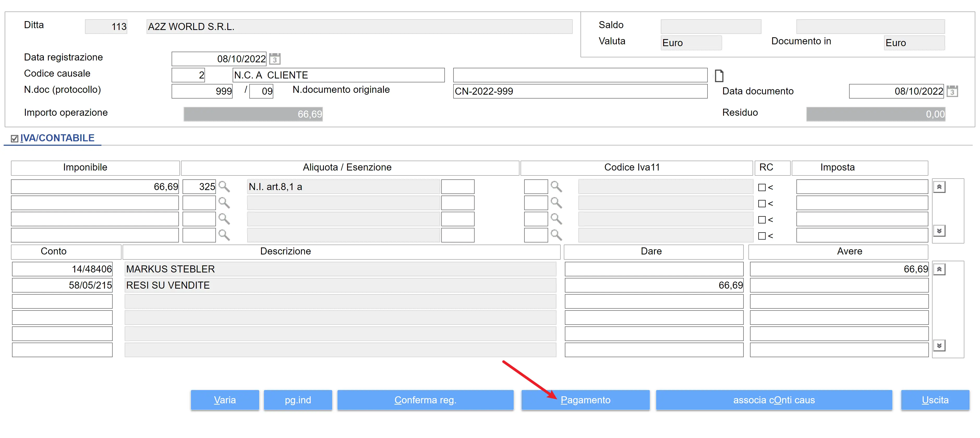Click Conferma reg. to confirm registration
This screenshot has width=980, height=438.
425,400
